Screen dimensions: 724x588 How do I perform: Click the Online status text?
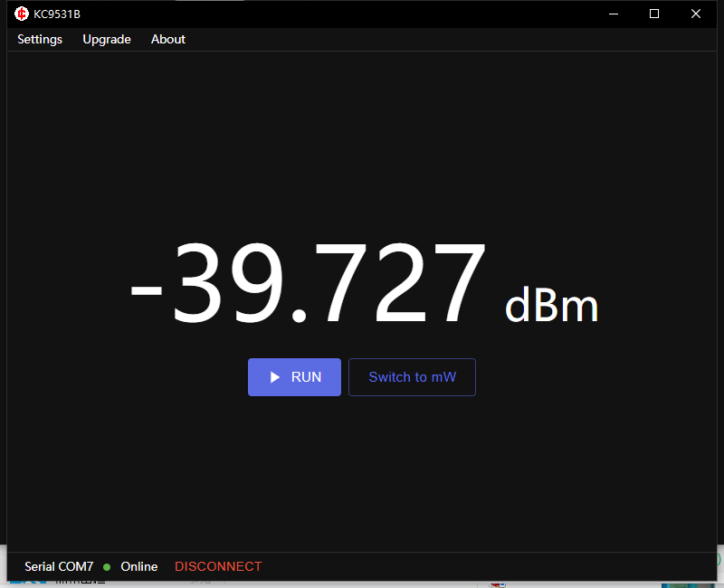pos(139,567)
